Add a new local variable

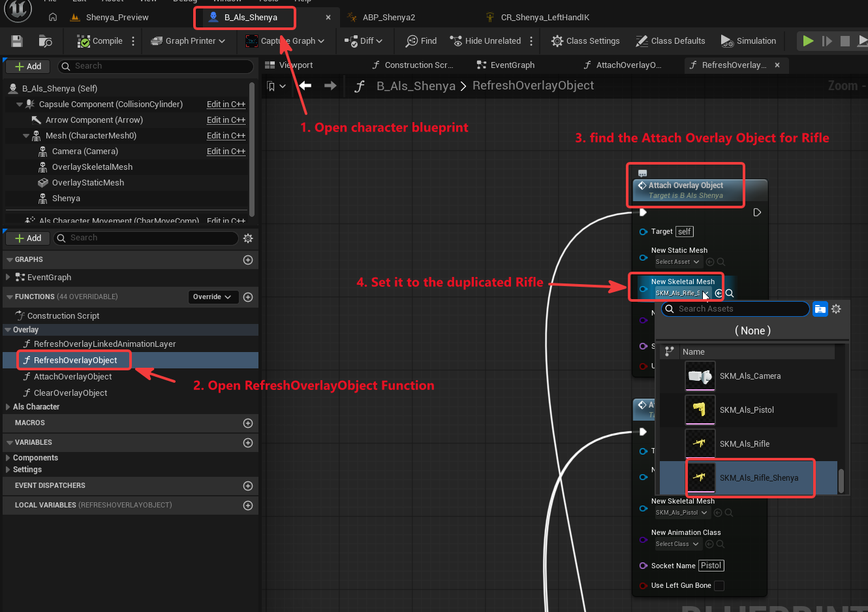tap(248, 506)
